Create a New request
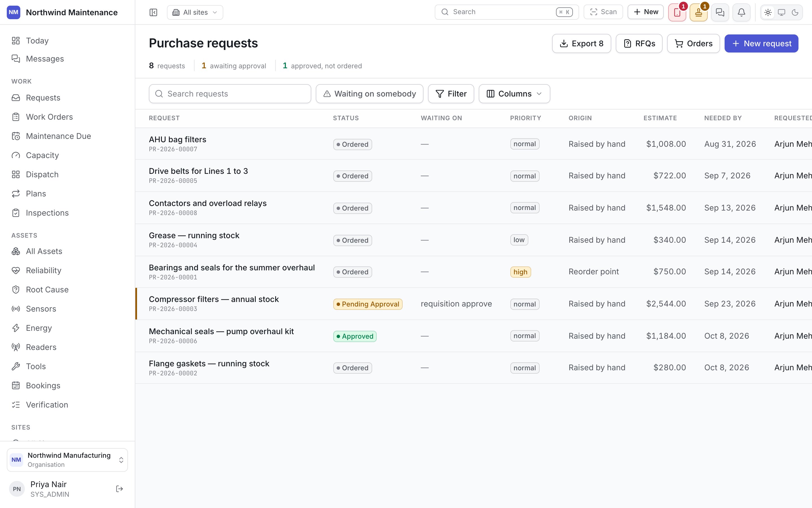Viewport: 812px width, 508px height. 761,43
